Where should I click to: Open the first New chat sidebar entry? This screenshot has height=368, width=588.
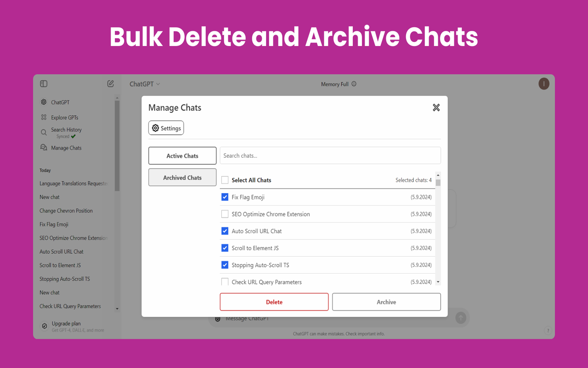(50, 197)
